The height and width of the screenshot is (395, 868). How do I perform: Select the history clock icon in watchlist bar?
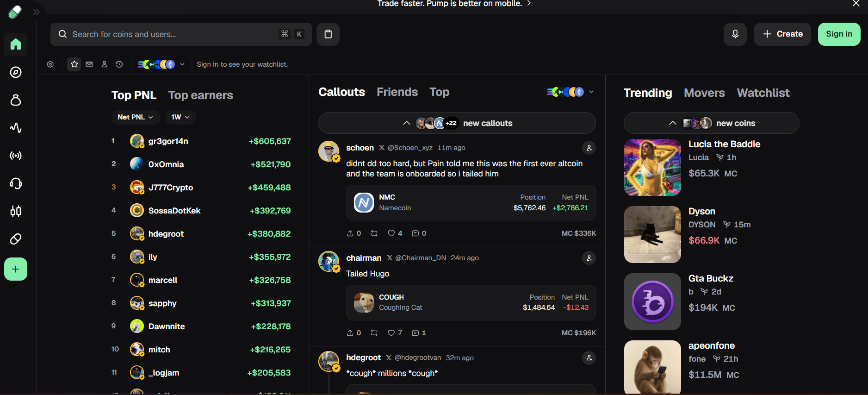pos(119,64)
